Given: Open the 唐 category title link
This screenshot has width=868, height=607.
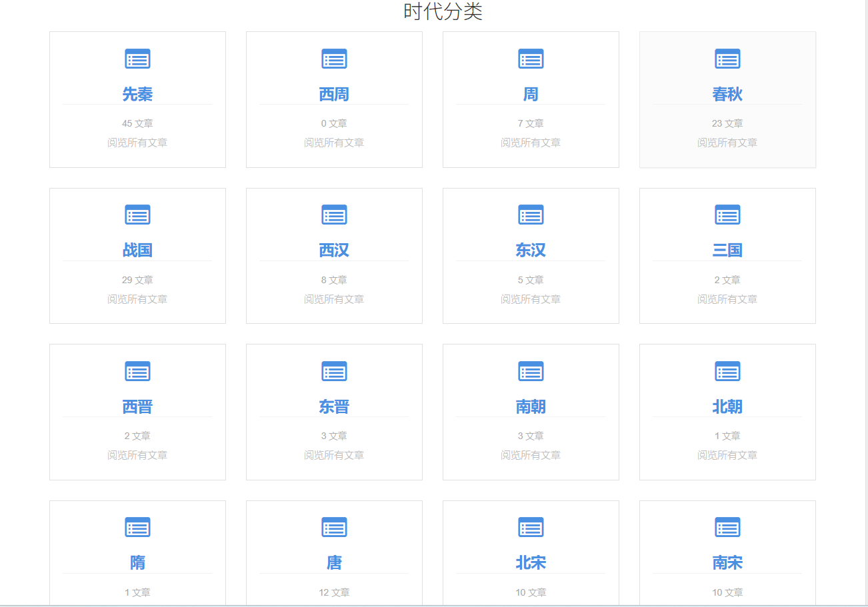Looking at the screenshot, I should point(334,563).
